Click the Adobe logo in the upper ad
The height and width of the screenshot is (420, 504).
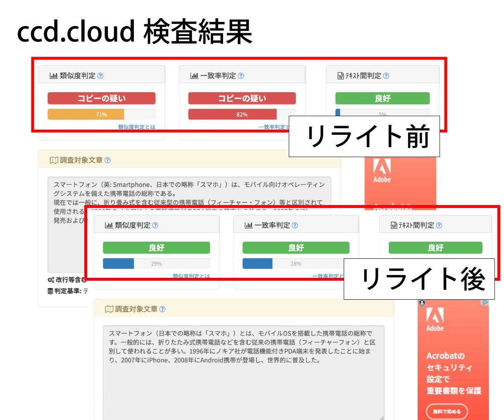click(x=382, y=171)
